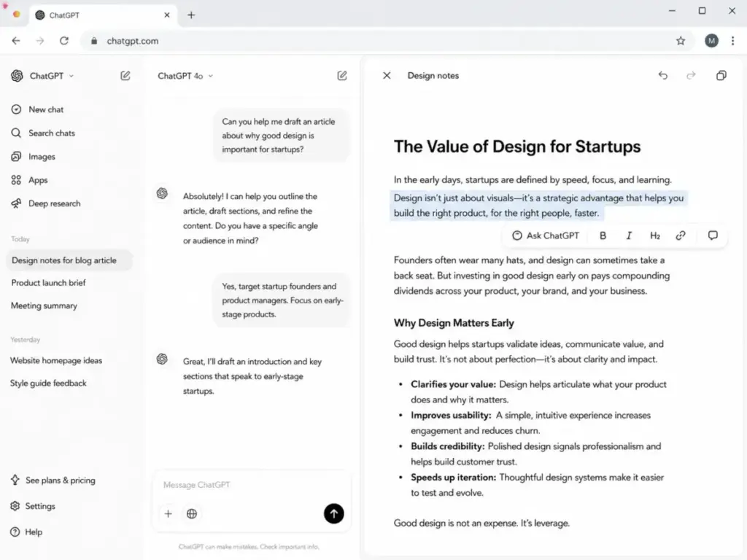Open the Images section
The image size is (747, 560).
click(x=33, y=157)
